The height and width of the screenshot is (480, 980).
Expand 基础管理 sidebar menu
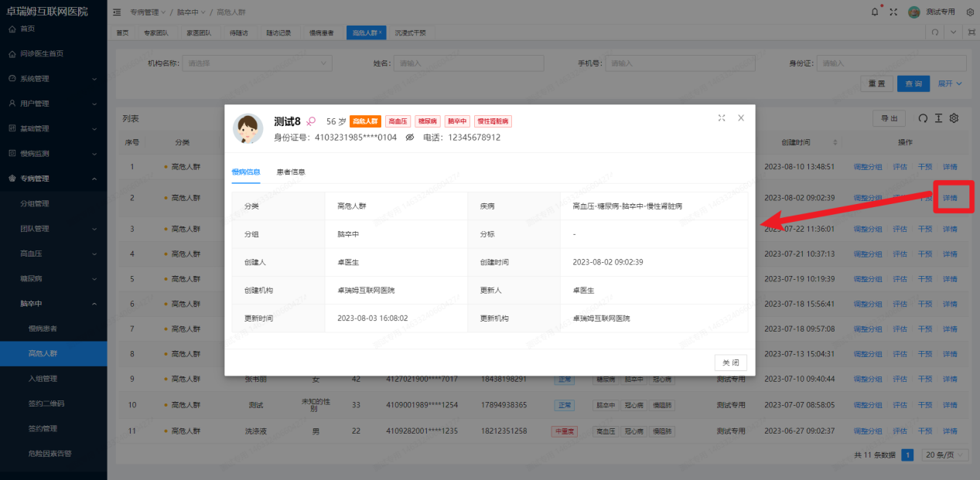click(x=53, y=128)
